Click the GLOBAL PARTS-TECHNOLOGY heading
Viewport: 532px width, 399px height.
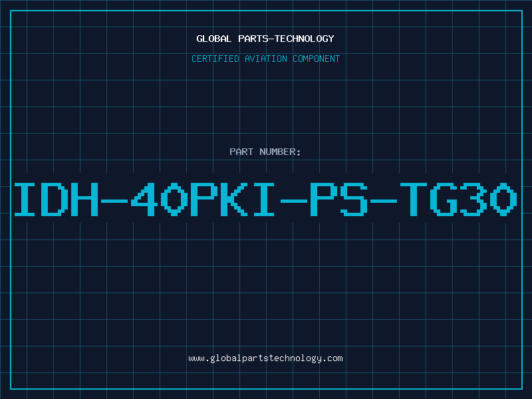point(265,39)
